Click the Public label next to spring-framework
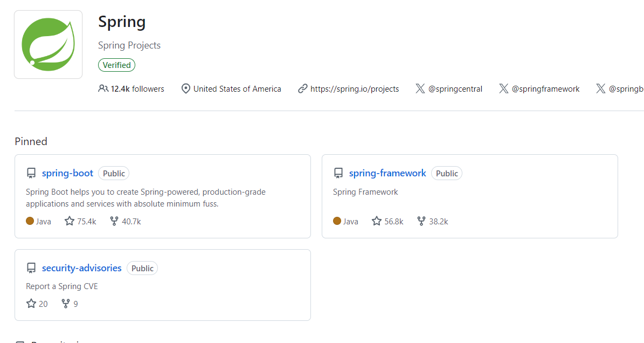 coord(447,173)
